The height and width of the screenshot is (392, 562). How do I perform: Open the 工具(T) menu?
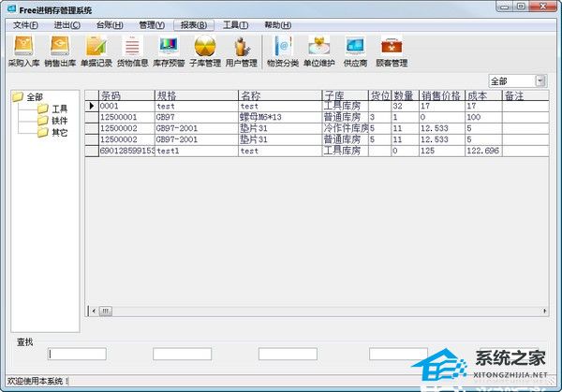click(x=235, y=25)
